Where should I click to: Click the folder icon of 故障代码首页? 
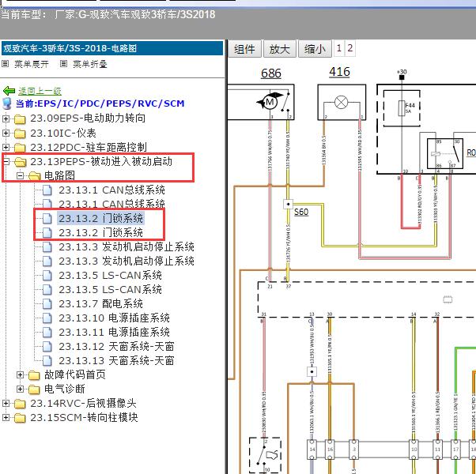tap(34, 375)
